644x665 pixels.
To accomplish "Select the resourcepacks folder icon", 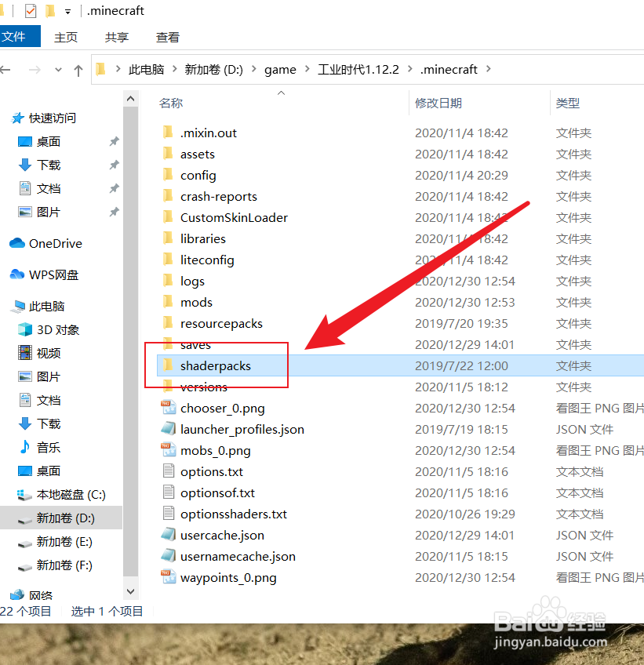I will (x=168, y=323).
